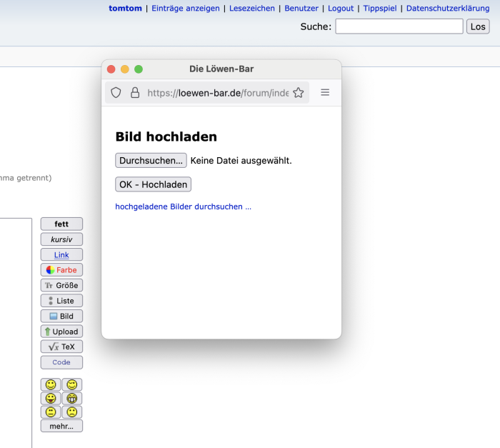Screen dimensions: 500x448
Task: Open the Farbe color picker button
Action: click(x=61, y=270)
